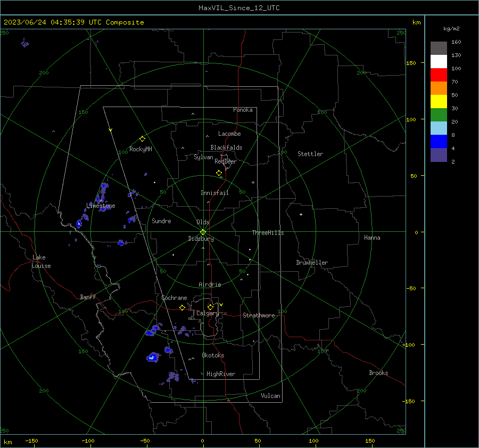
Task: Click the VIL echo cell southwest of Okotoks
Action: click(153, 357)
